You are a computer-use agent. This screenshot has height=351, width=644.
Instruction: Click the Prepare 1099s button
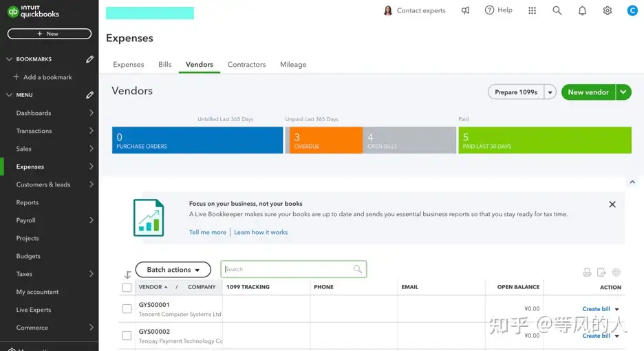pyautogui.click(x=516, y=92)
